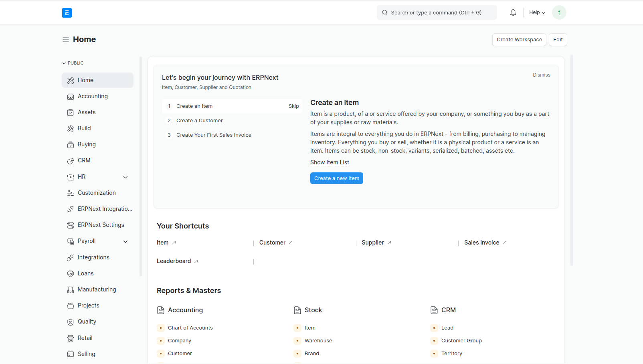
Task: Click the Accounting sidebar icon
Action: 71,97
